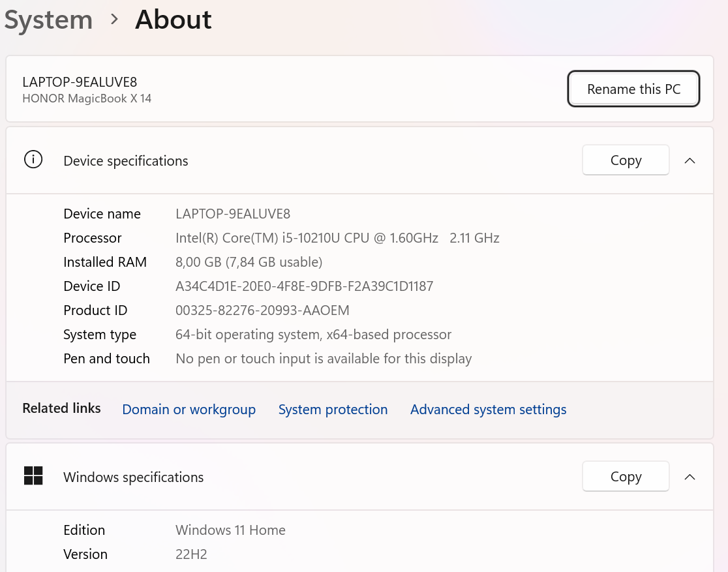
Task: Select the HONOR MagicBook X 14 text
Action: coord(87,98)
